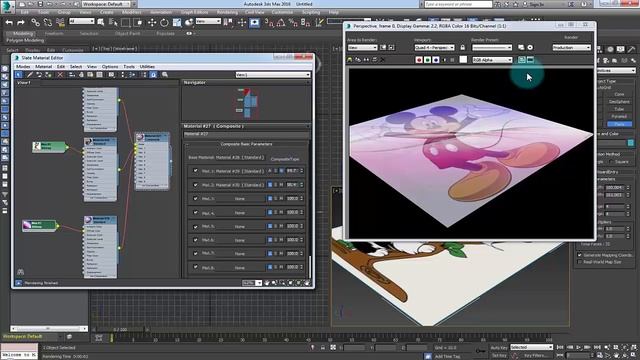640x360 pixels.
Task: Click the Print Image icon in render window
Action: (x=374, y=60)
